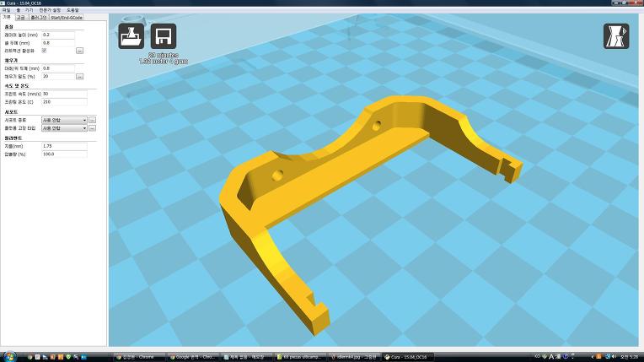Viewport: 644px width, 362px height.
Task: Click the clock in system tray
Action: (x=629, y=357)
